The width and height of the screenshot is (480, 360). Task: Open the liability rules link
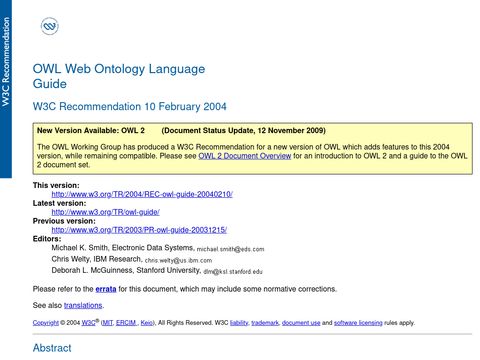tap(239, 323)
